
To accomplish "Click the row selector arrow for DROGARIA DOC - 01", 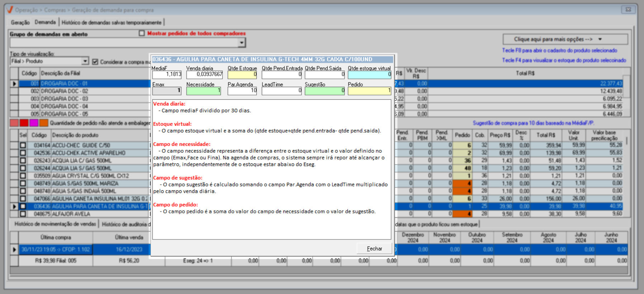I will (14, 84).
